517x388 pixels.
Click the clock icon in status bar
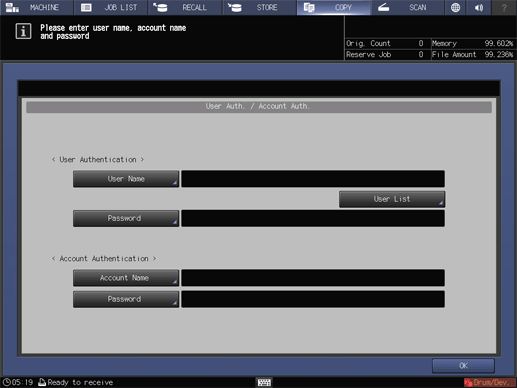coord(6,382)
